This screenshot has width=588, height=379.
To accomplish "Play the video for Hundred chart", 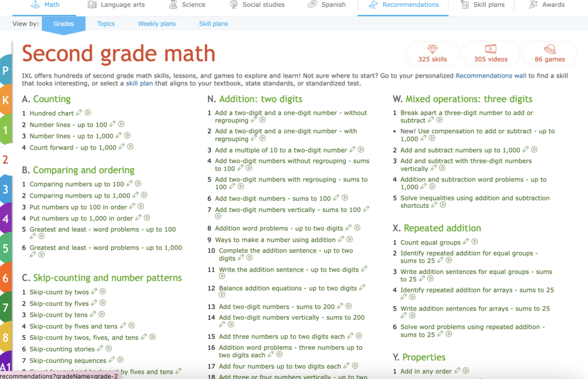I will (x=88, y=113).
